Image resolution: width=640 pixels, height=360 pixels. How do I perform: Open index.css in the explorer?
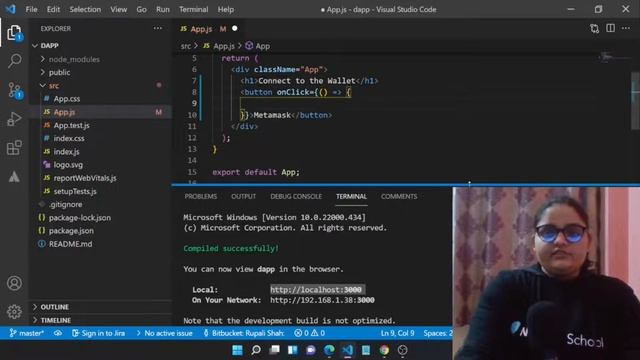69,138
